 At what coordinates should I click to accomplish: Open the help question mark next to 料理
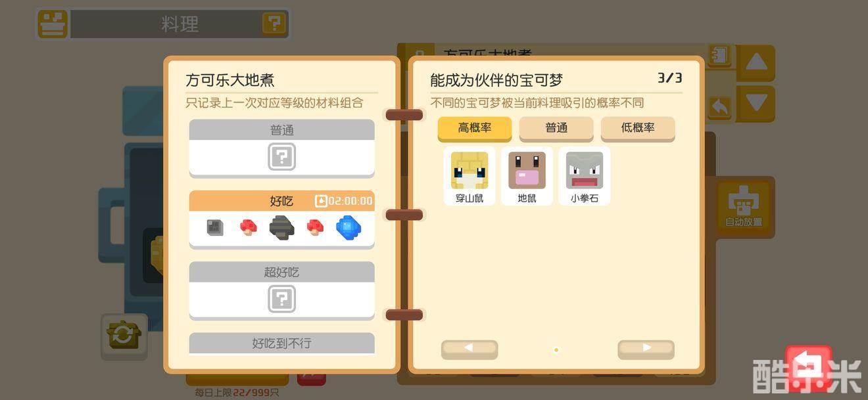274,24
